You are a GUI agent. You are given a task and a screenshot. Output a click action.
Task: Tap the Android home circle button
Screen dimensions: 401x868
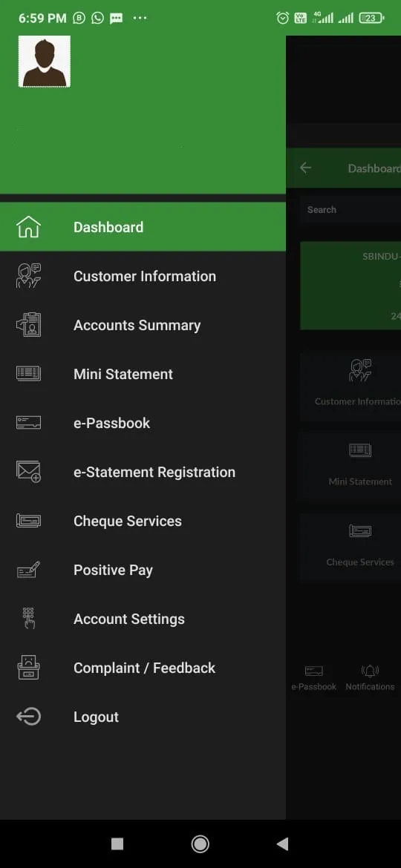200,844
